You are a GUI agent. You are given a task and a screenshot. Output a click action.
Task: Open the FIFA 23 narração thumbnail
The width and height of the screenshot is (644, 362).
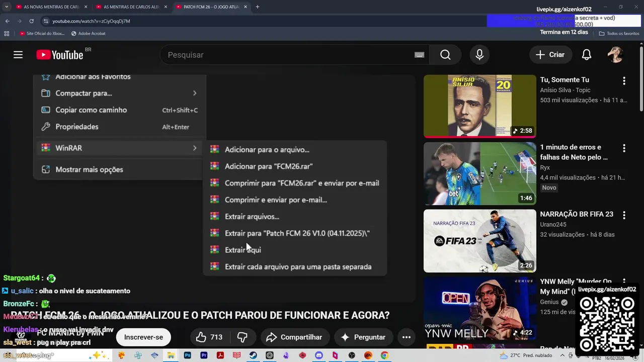480,241
